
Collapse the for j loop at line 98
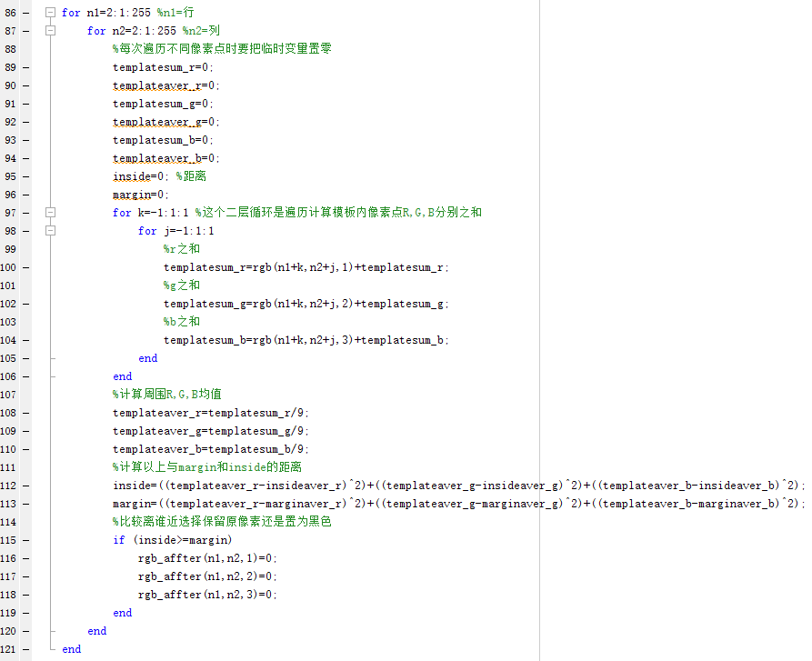point(50,231)
